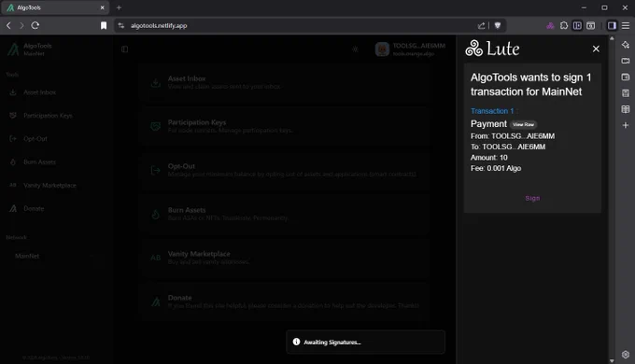Open the wallet icon in sidebar strip
The height and width of the screenshot is (364, 635).
(x=626, y=77)
